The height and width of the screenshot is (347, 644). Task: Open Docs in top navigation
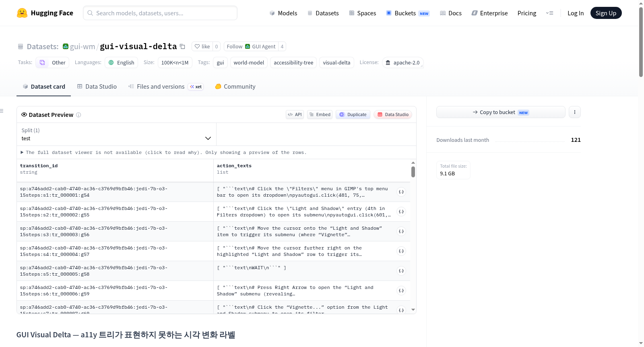[451, 13]
